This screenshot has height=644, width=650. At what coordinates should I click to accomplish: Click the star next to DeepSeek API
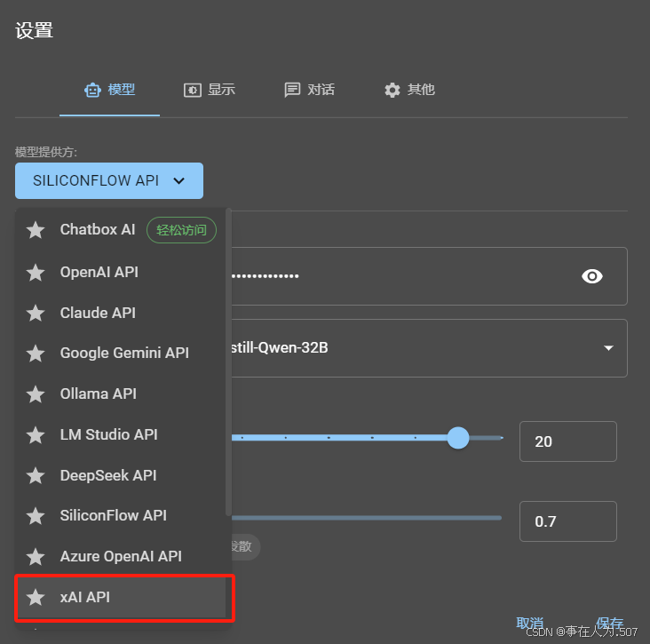36,475
